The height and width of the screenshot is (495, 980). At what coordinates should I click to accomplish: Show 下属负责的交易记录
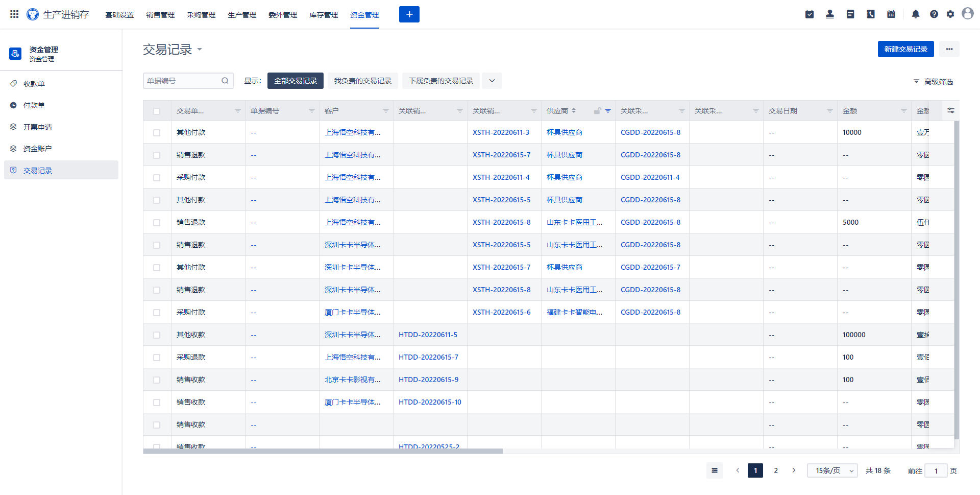click(441, 81)
